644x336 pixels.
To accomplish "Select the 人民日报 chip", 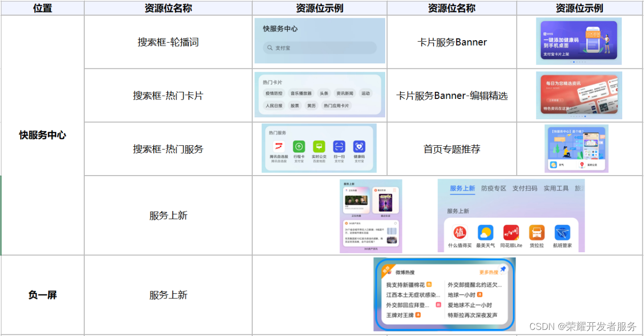I will pos(274,106).
